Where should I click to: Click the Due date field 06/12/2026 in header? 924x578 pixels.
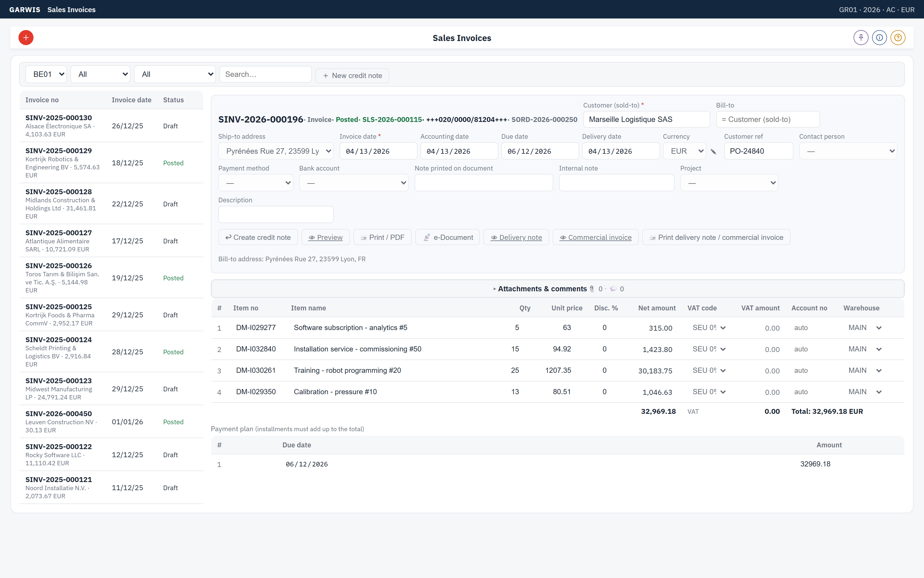540,151
